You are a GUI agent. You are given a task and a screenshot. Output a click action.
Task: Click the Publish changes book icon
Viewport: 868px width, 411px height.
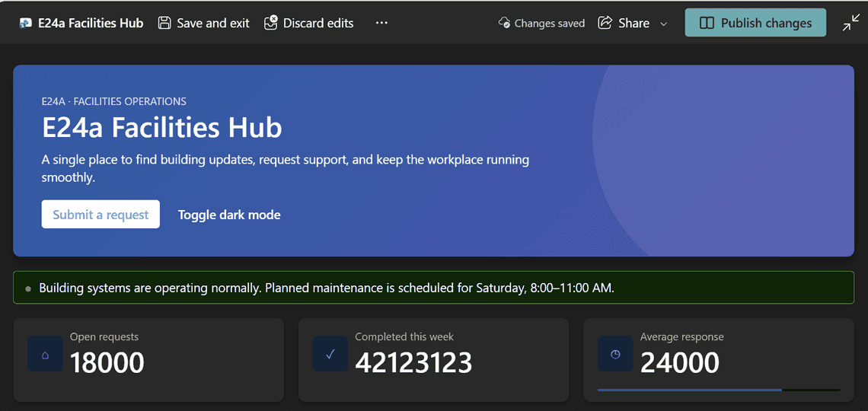[707, 24]
